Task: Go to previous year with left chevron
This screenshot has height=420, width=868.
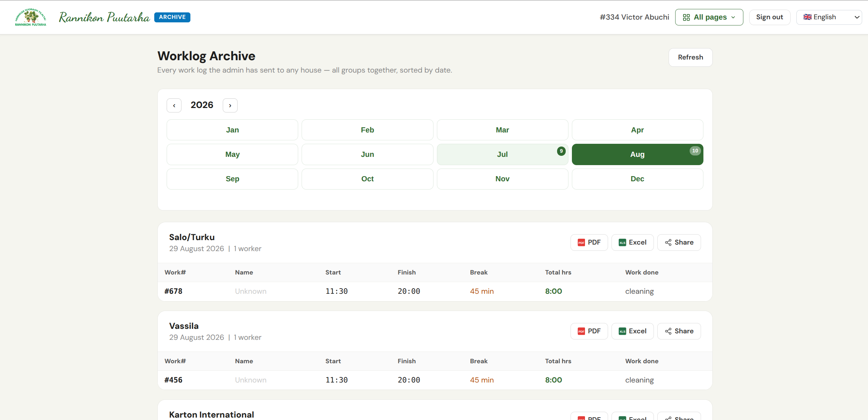Action: (174, 106)
